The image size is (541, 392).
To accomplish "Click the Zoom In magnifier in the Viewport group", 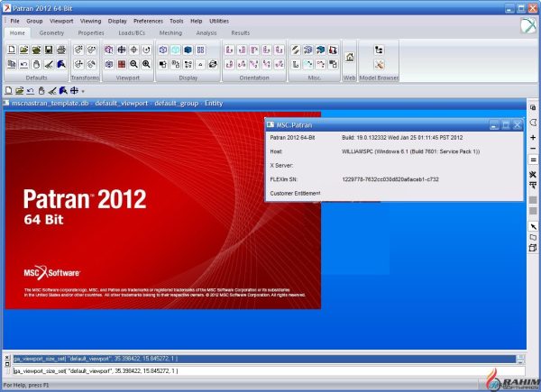I will 146,64.
